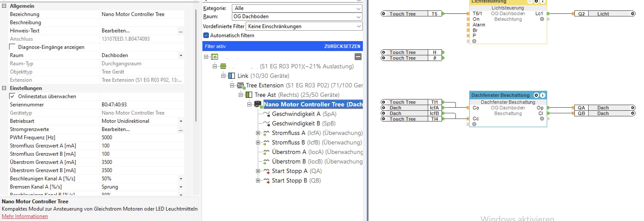The height and width of the screenshot is (221, 644).
Task: Toggle the Automatisch filtern checkbox
Action: click(x=206, y=35)
